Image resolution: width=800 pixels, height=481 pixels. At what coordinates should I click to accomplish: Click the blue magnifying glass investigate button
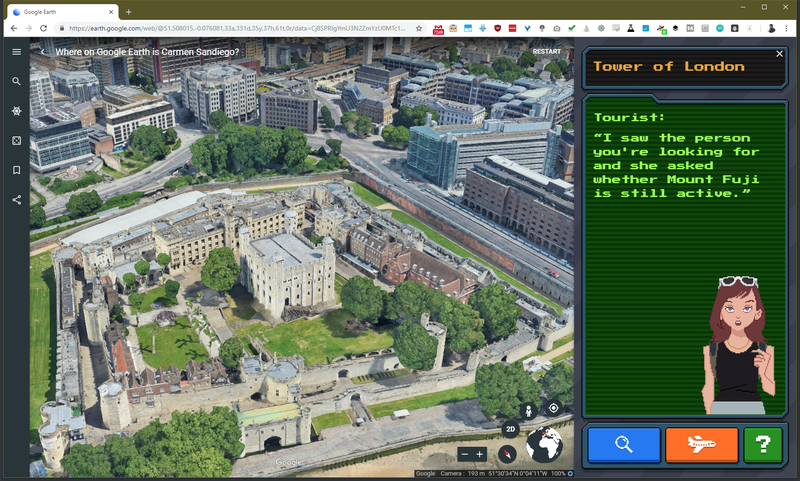[x=624, y=444]
